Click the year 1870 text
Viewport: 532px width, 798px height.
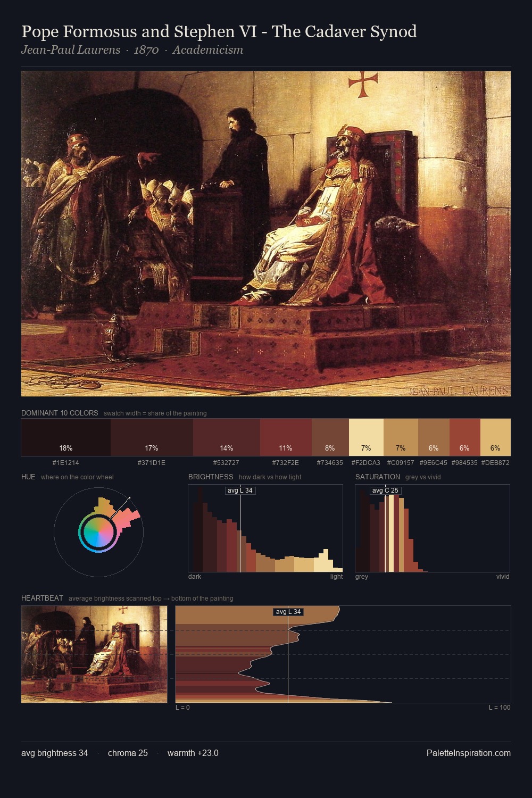tap(146, 50)
